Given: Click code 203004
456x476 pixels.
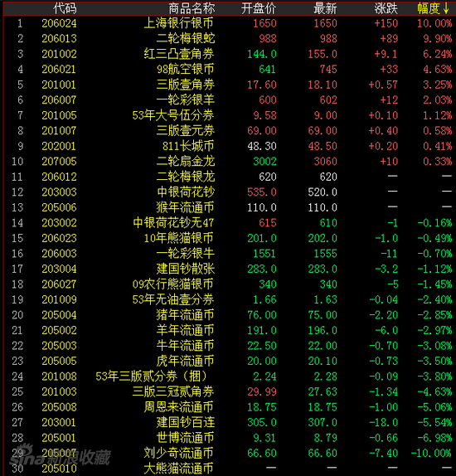Looking at the screenshot, I should coord(59,269).
